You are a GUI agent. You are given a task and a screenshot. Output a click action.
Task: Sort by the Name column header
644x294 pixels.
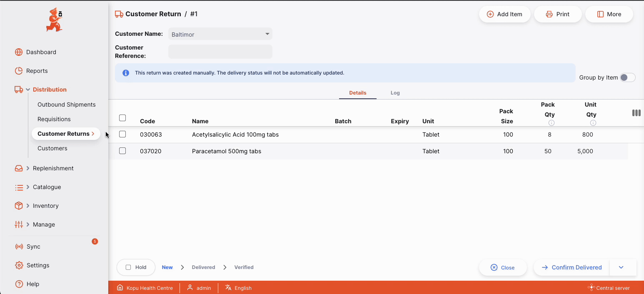(200, 121)
